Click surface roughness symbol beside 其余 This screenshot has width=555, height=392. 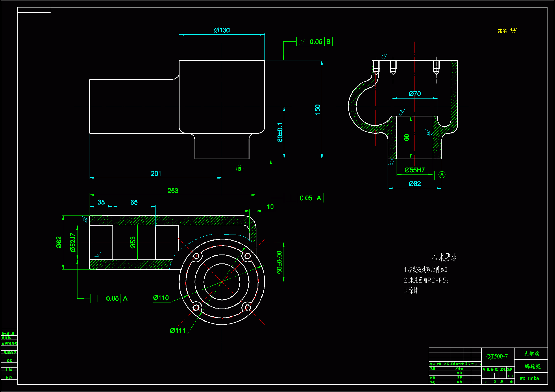(513, 31)
